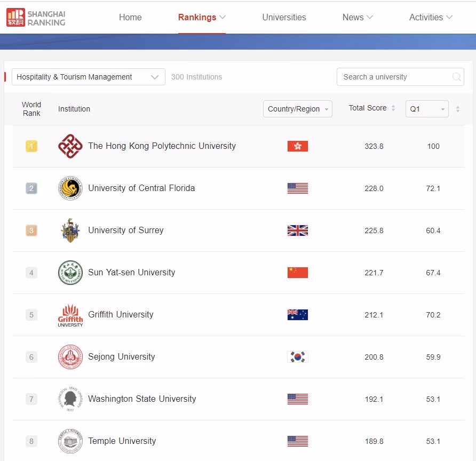
Task: Toggle sorting on the Q1 column
Action: click(456, 109)
